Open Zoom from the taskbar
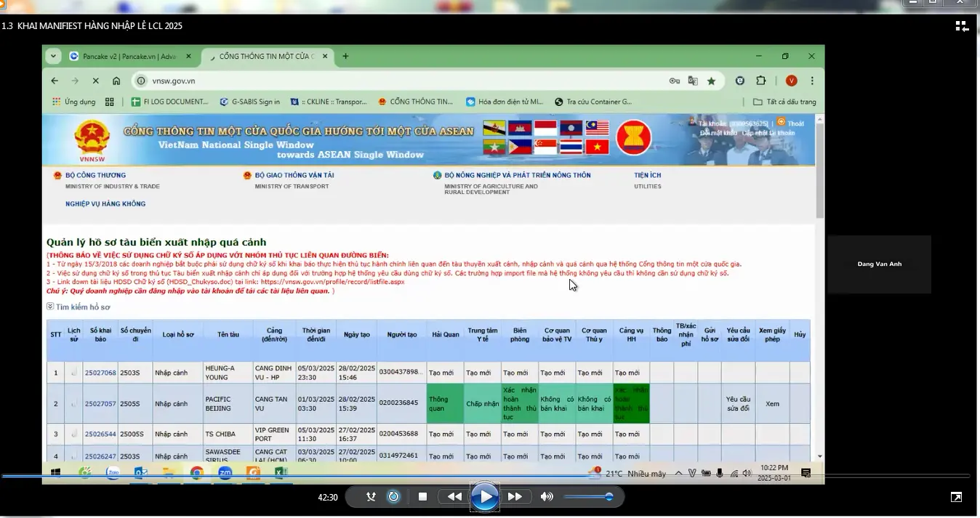This screenshot has height=518, width=980. (x=225, y=473)
